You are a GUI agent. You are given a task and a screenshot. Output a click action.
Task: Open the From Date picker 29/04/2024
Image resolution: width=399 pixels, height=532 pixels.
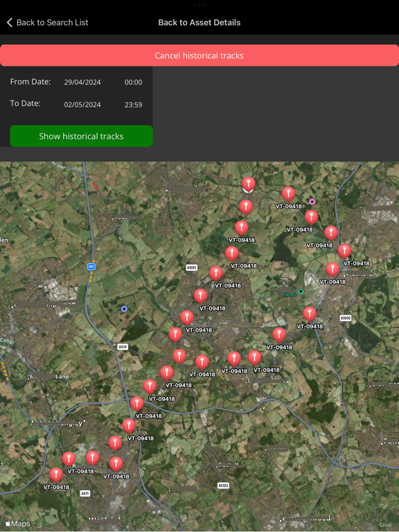[82, 82]
